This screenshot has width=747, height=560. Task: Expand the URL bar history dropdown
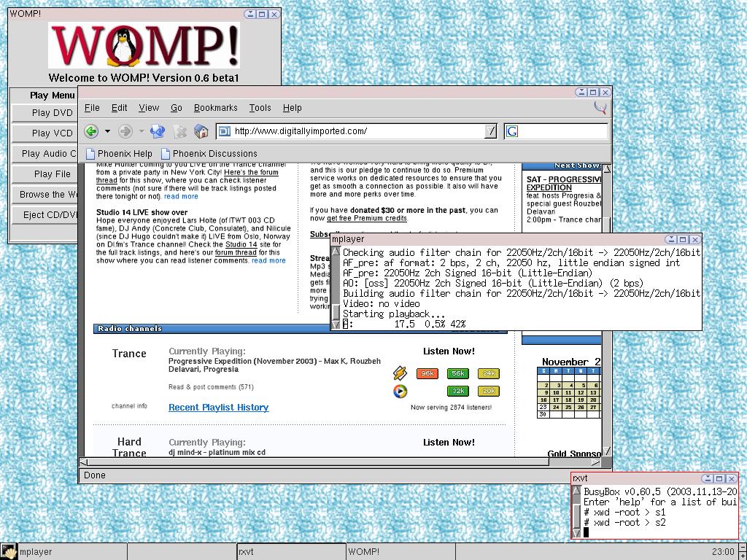point(491,131)
